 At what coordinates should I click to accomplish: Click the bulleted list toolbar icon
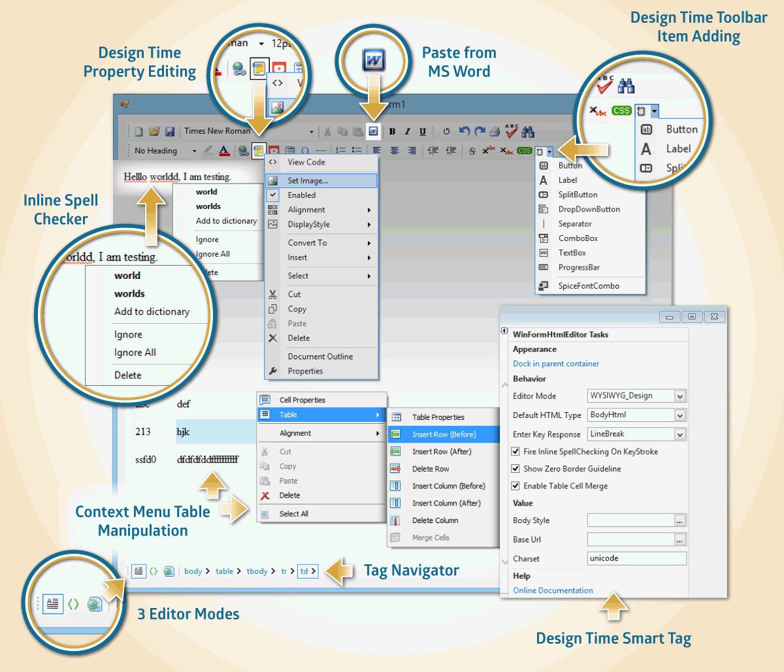356,151
